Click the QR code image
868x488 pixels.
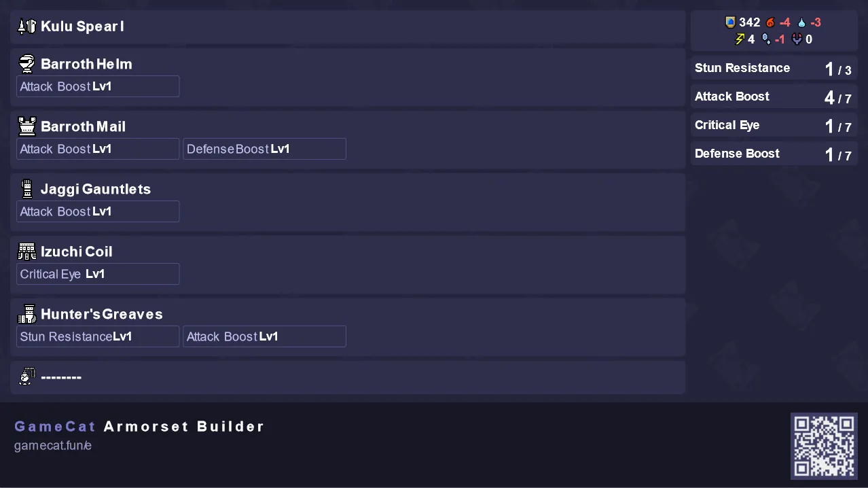coord(824,446)
